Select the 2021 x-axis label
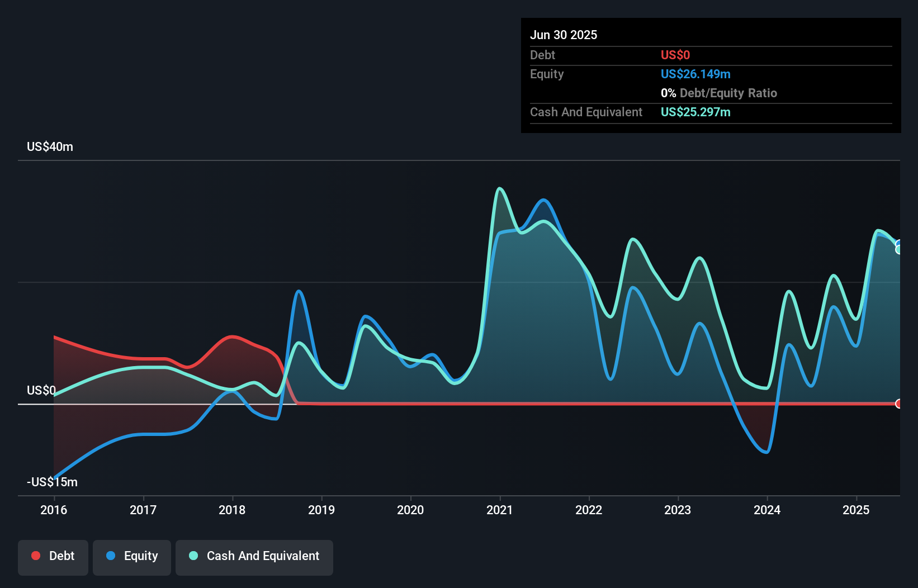Image resolution: width=918 pixels, height=588 pixels. click(x=500, y=510)
